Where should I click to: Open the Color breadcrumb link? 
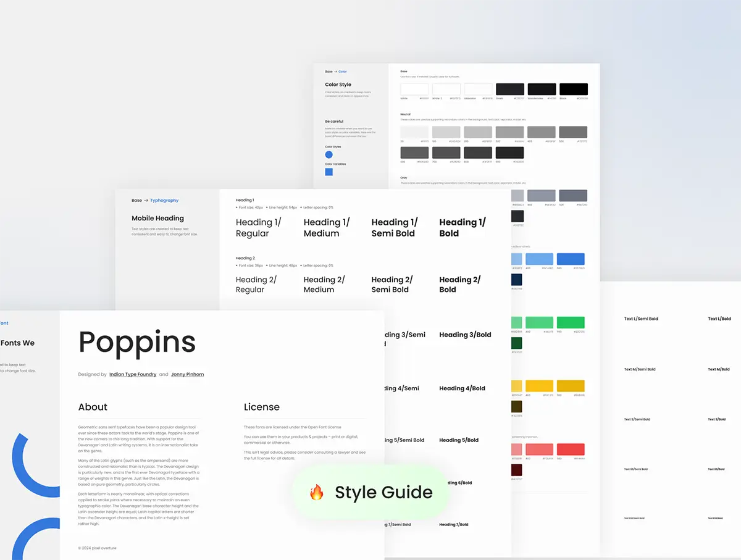click(343, 72)
